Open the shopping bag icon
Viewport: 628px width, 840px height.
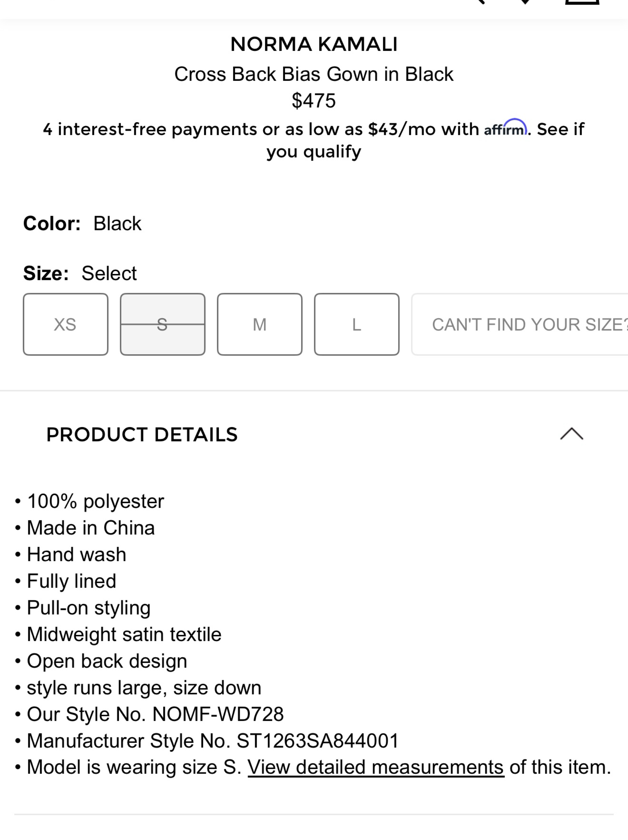click(582, 2)
